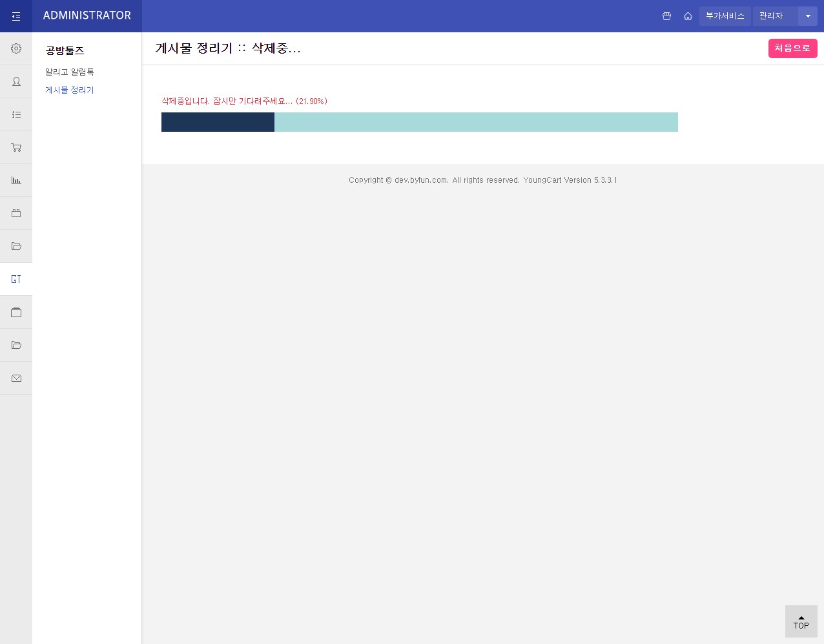Screen dimensions: 824x644
Task: Select the member management person icon
Action: tap(16, 81)
